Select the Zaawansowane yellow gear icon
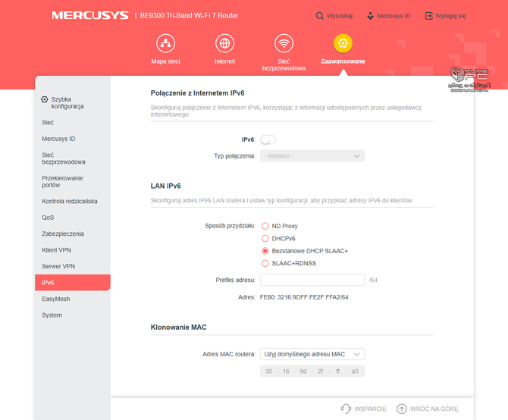Viewport: 508px width, 420px height. pos(343,43)
